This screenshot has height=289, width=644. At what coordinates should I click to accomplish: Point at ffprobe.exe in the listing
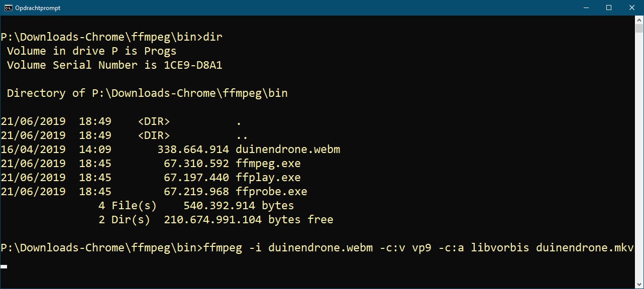[271, 192]
